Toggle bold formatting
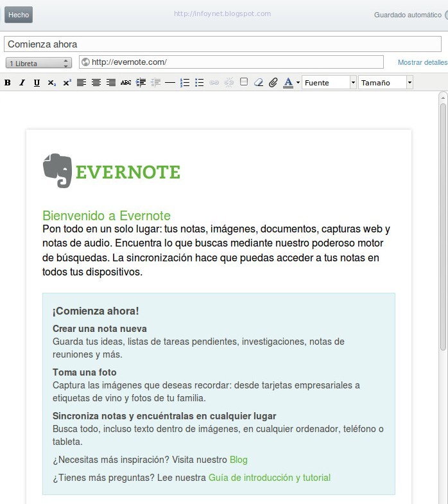Screen dimensions: 448x504 point(8,83)
